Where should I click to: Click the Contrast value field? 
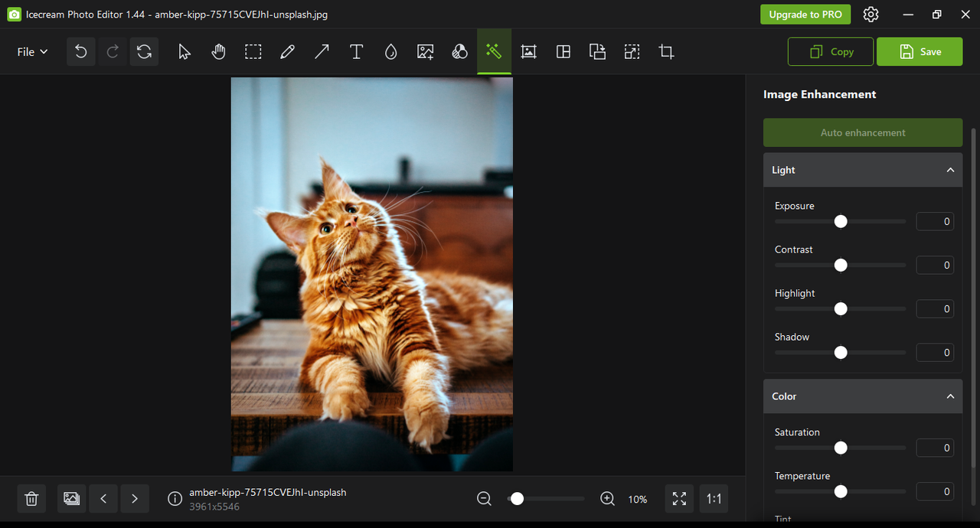pyautogui.click(x=935, y=265)
